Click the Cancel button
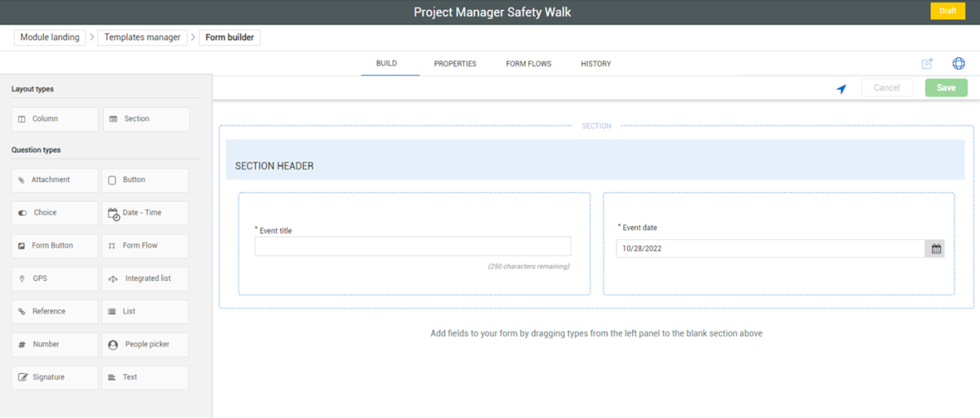Viewport: 980px width, 418px height. [x=886, y=88]
